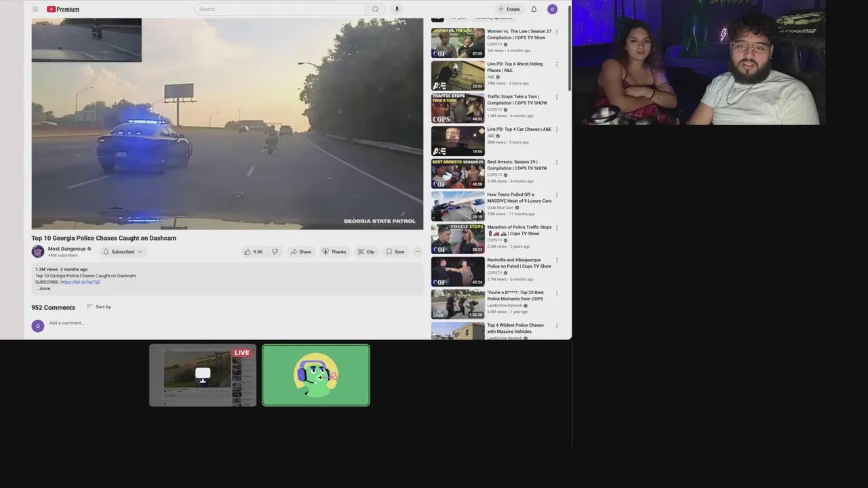Open the bit.ly subscribe link in description
Viewport: 868px width, 488px height.
[x=80, y=282]
